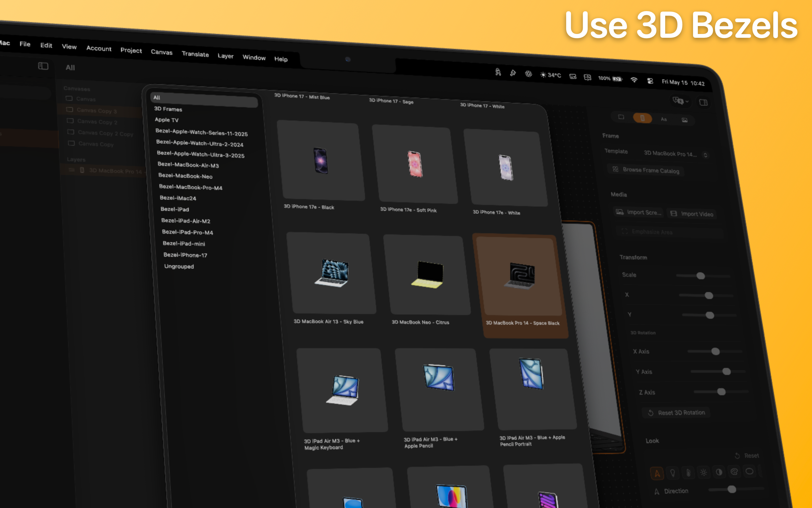Select Ungrouped category

[179, 266]
